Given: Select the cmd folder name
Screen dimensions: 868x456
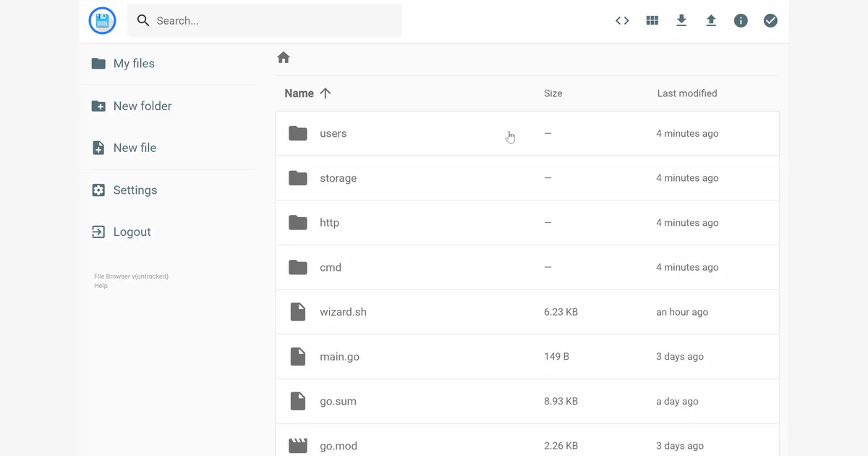Looking at the screenshot, I should [331, 267].
